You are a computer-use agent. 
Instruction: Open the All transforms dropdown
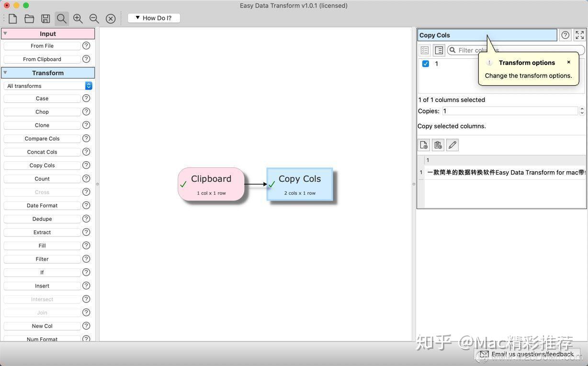[x=48, y=86]
